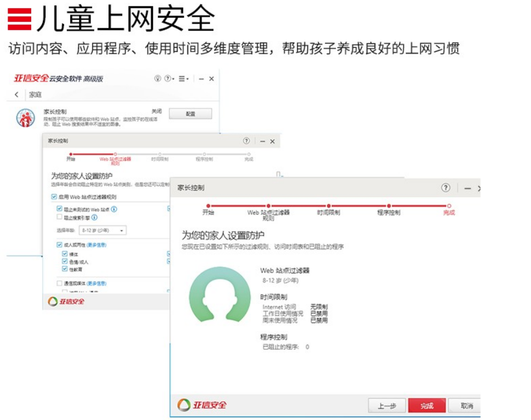Click the 无限制 value for Internet 访问
Viewport: 531px width, 420px height.
[x=319, y=307]
